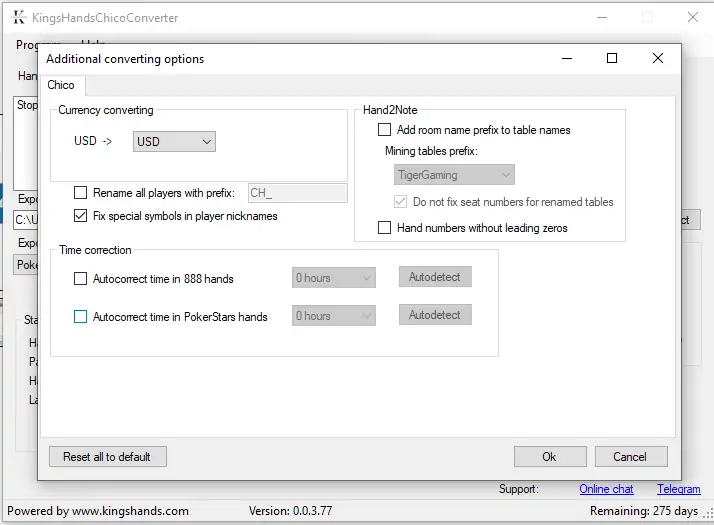The height and width of the screenshot is (525, 714).
Task: Close the Additional converting options dialog
Action: [657, 59]
